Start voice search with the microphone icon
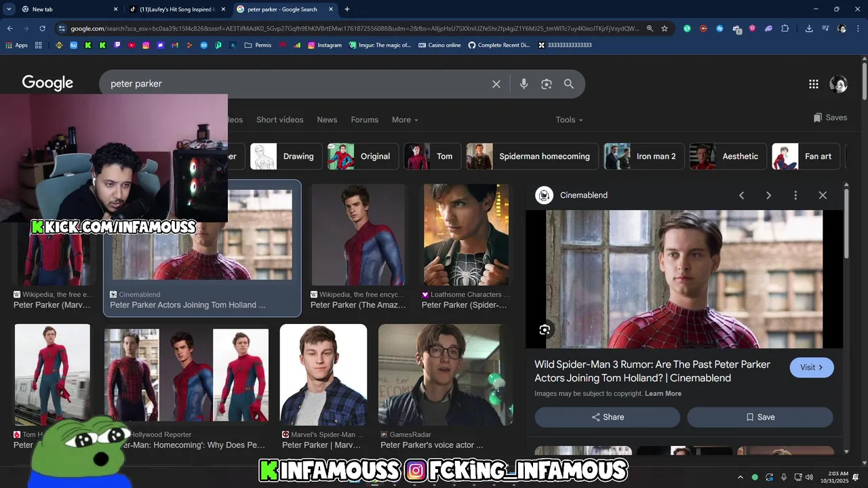 (x=524, y=84)
